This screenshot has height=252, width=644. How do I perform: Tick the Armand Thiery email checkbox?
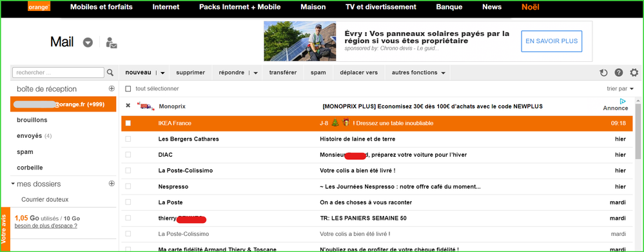point(128,249)
